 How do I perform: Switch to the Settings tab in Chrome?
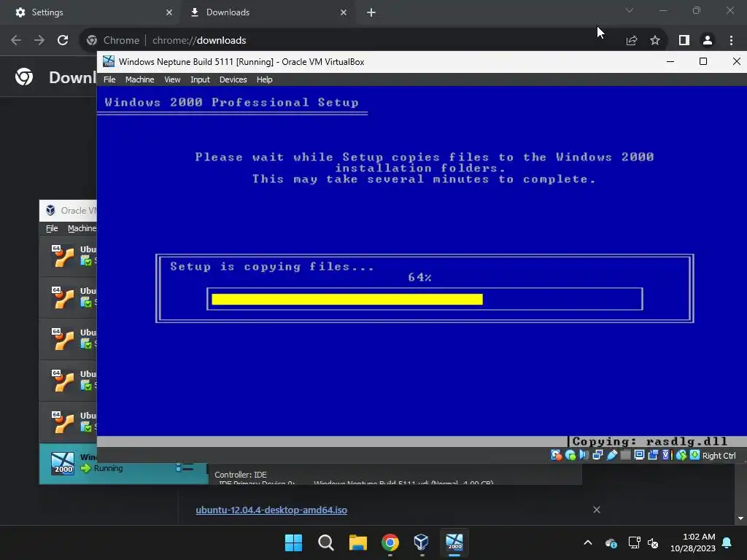[x=90, y=12]
